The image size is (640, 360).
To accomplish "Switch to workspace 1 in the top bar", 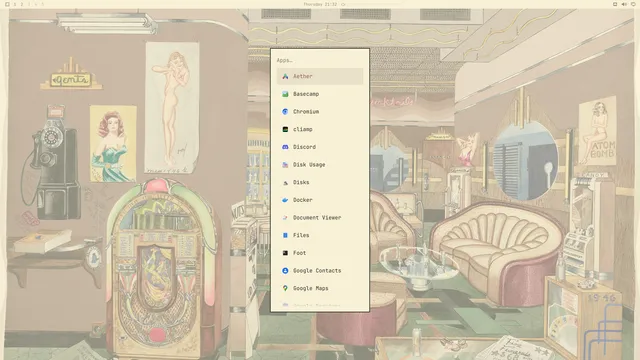I will (x=15, y=4).
